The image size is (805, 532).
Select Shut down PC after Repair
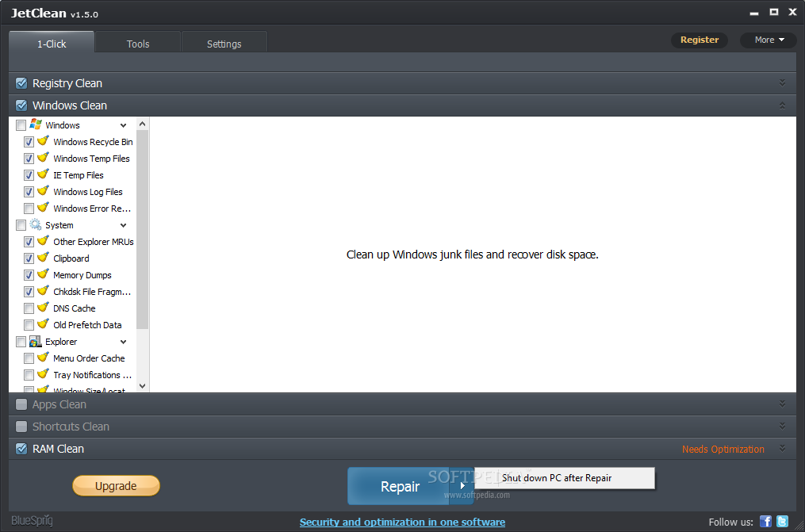click(564, 477)
